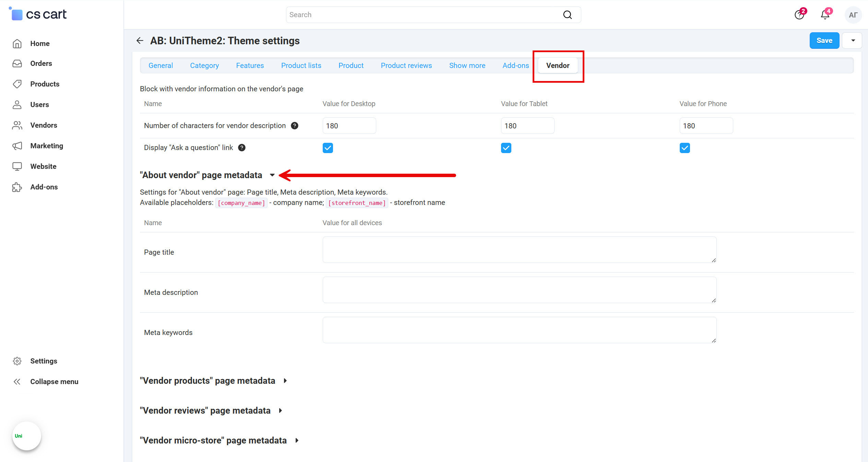Uncheck Ask a question for Phone
Screen dimensions: 868x462
[685, 148]
